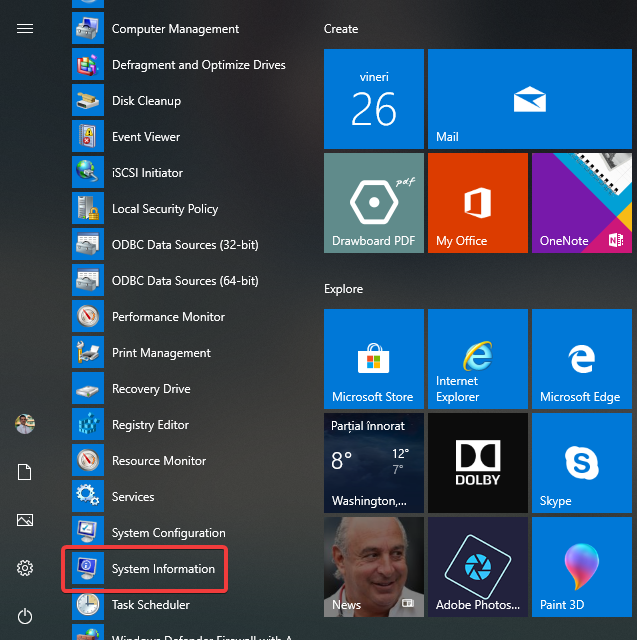Open Local Security Policy label
637x640 pixels.
tap(165, 209)
